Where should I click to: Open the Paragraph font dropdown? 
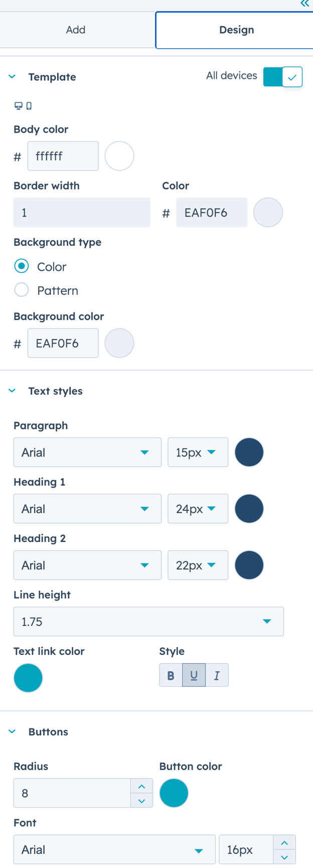click(x=87, y=452)
